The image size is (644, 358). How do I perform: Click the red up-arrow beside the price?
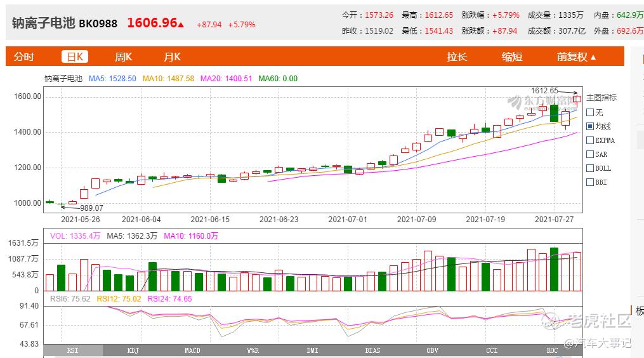(x=181, y=25)
